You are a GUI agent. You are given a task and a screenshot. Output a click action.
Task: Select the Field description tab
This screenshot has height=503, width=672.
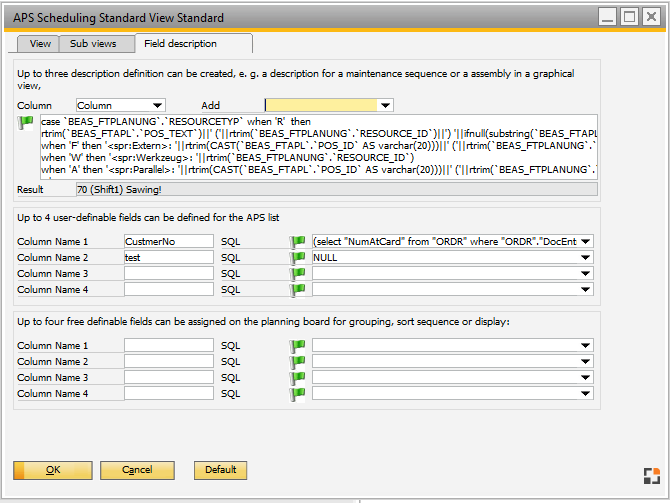click(180, 44)
